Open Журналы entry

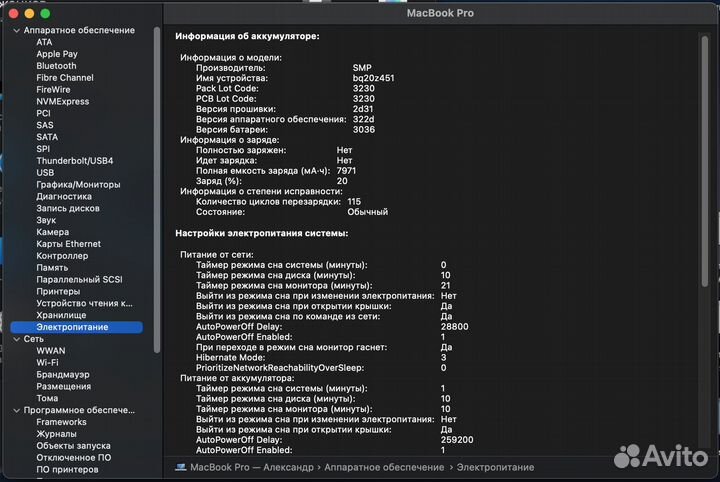click(x=56, y=434)
